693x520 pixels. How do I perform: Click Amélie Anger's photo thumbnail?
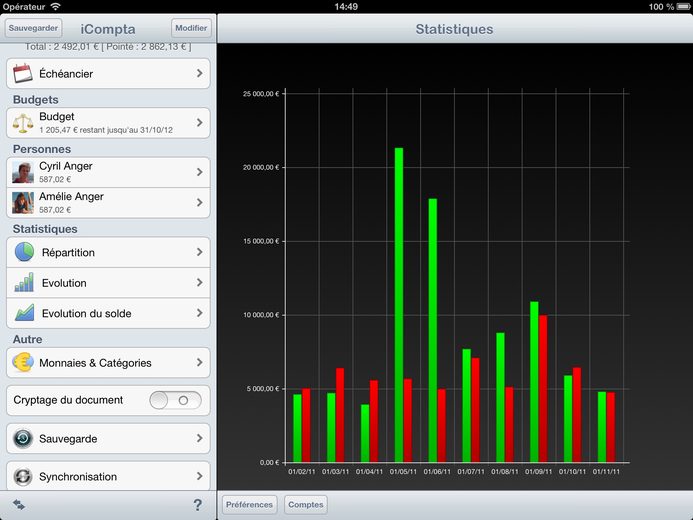click(23, 203)
